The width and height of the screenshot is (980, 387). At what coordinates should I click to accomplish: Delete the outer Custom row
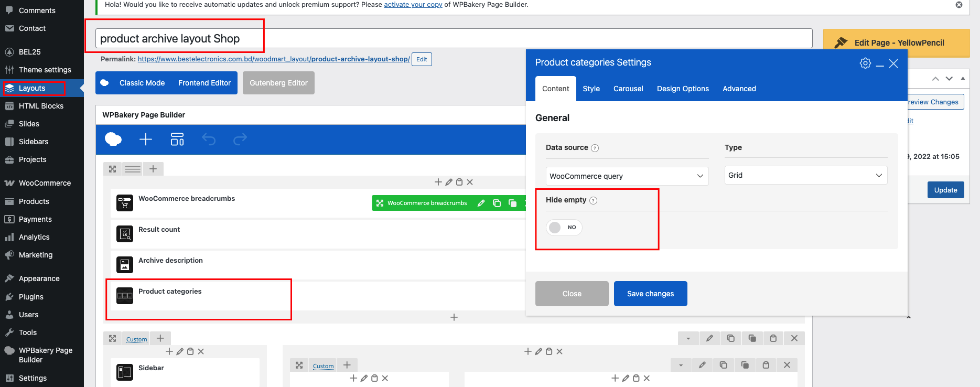point(794,338)
